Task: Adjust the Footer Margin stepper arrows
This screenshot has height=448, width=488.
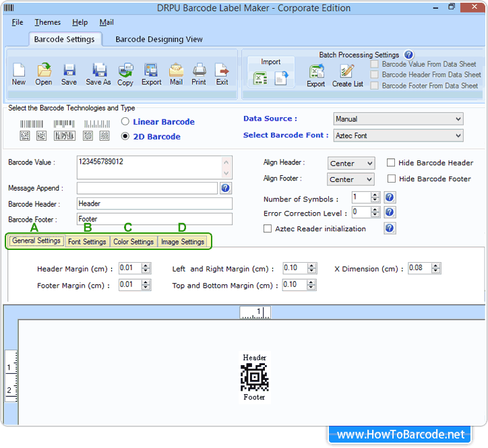Action: tap(146, 285)
